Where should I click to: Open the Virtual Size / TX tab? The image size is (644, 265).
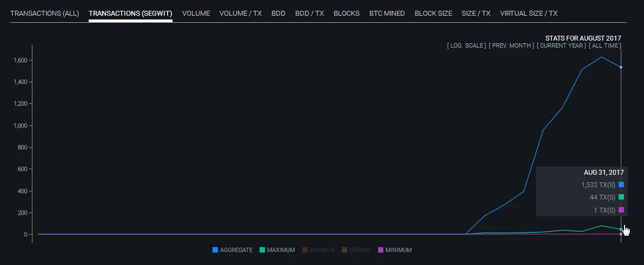click(x=528, y=13)
